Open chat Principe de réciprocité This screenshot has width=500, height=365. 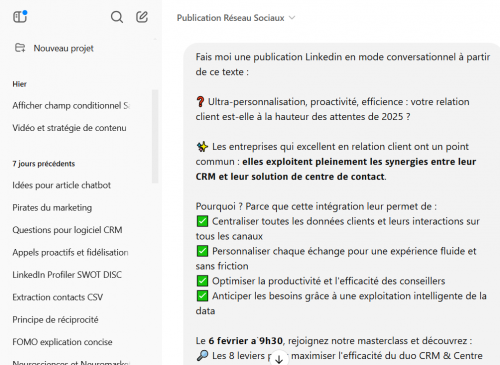coord(55,320)
